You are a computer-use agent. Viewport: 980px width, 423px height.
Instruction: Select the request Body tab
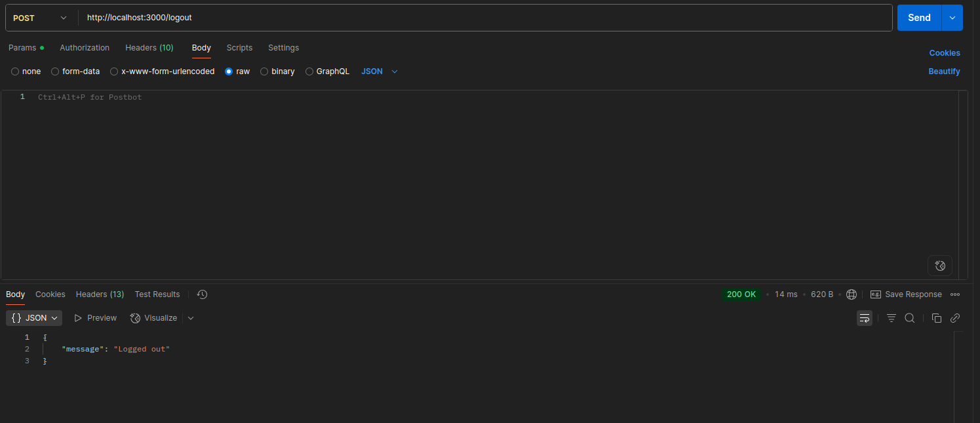[x=201, y=48]
